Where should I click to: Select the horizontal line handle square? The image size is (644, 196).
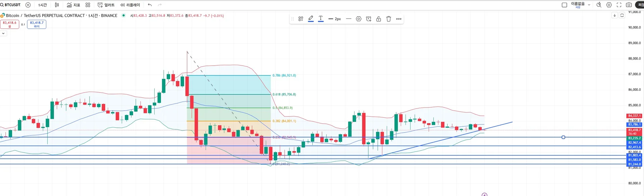[x=563, y=137]
